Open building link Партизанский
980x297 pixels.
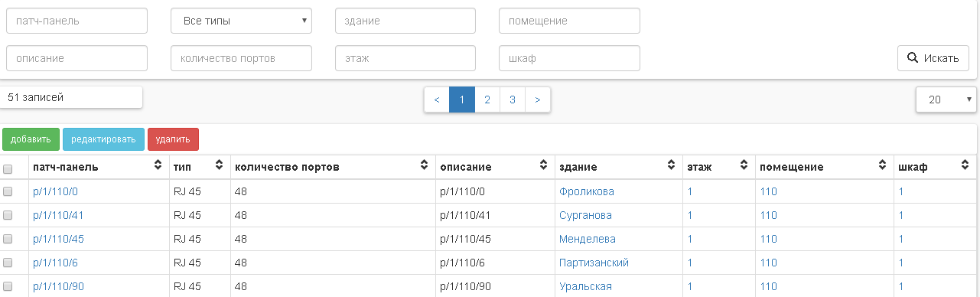pos(594,263)
